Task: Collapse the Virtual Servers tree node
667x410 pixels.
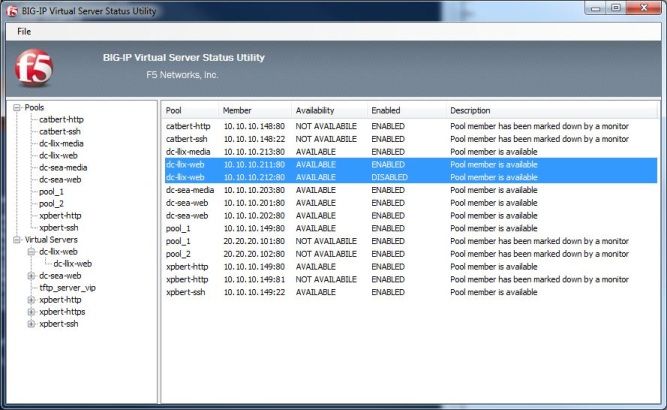Action: [x=17, y=240]
